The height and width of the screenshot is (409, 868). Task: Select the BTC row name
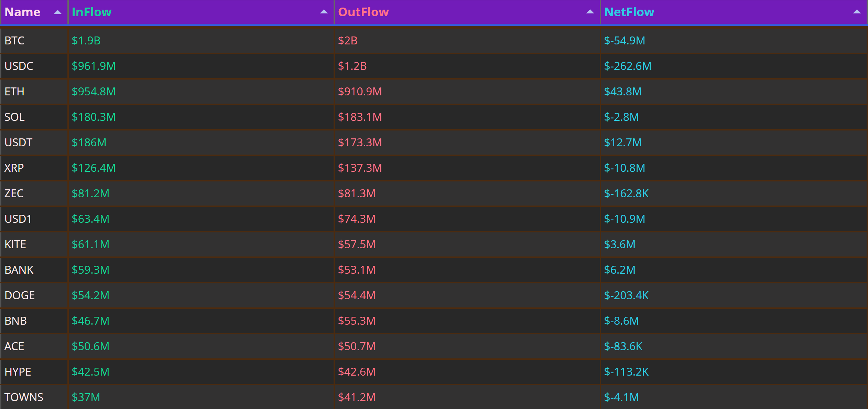click(x=14, y=41)
